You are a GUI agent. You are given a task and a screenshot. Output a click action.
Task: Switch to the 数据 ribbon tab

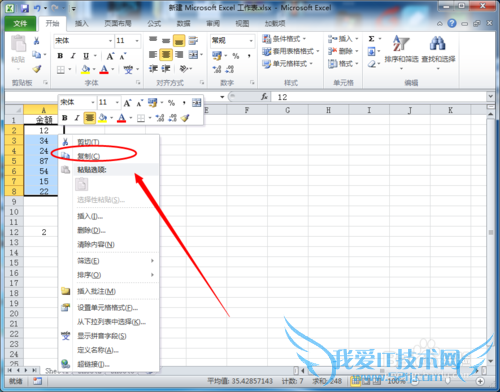[x=183, y=23]
